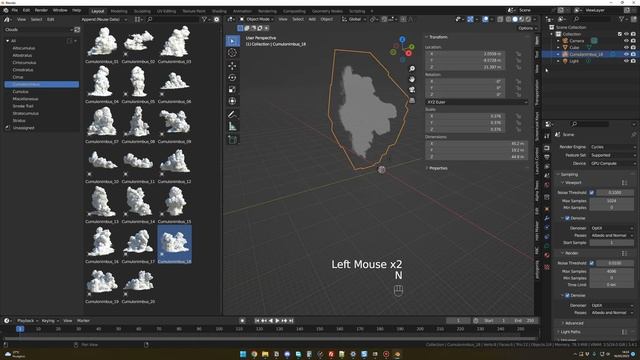The height and width of the screenshot is (360, 640).
Task: Open the XYZ Euler rotation mode dropdown
Action: pyautogui.click(x=476, y=102)
